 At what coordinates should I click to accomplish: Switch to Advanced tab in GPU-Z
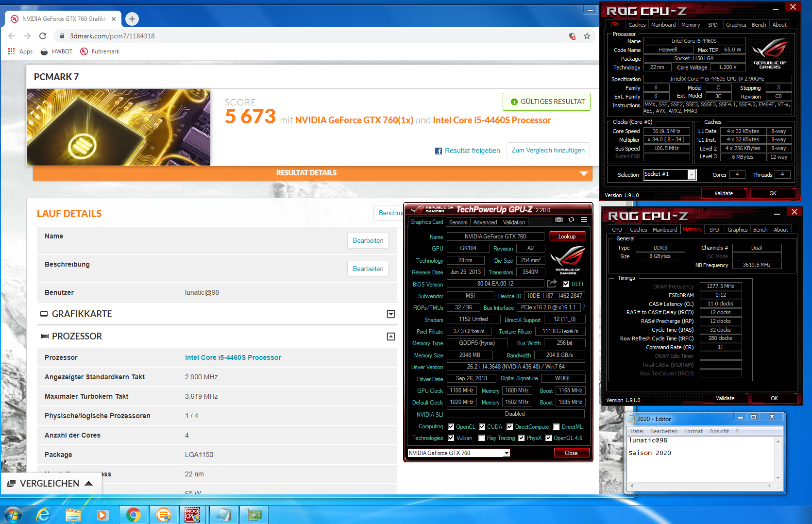(x=485, y=222)
